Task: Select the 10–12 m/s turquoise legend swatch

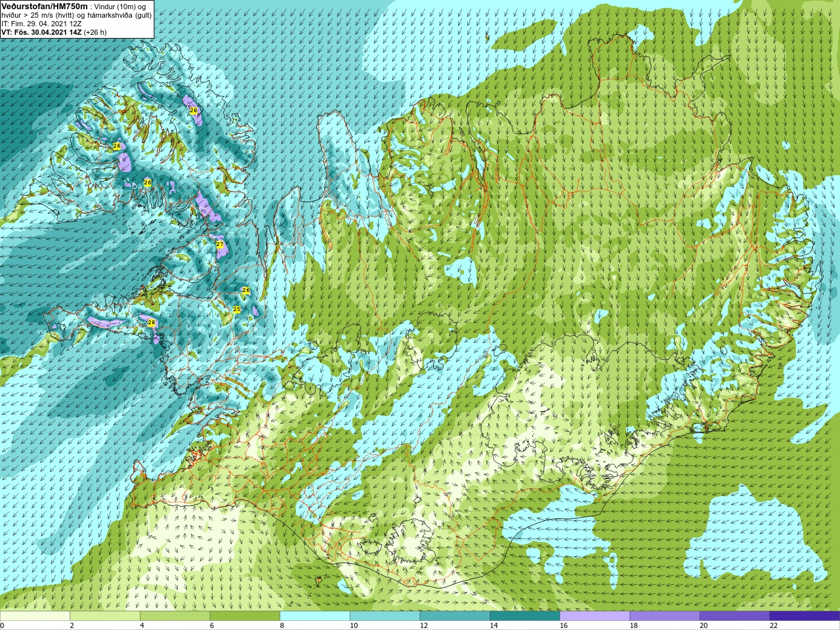Action: coord(385,616)
